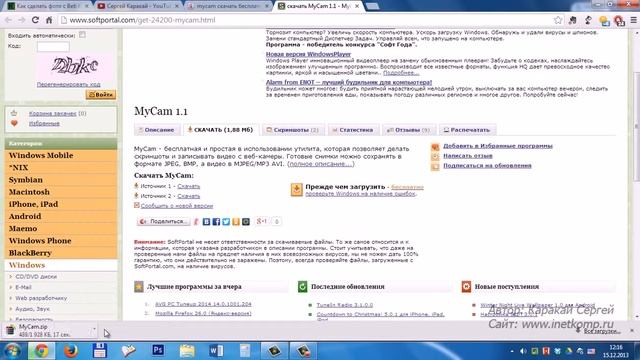Click Сообщить о новой версии link
Screen dimensions: 640x360
[x=177, y=206]
